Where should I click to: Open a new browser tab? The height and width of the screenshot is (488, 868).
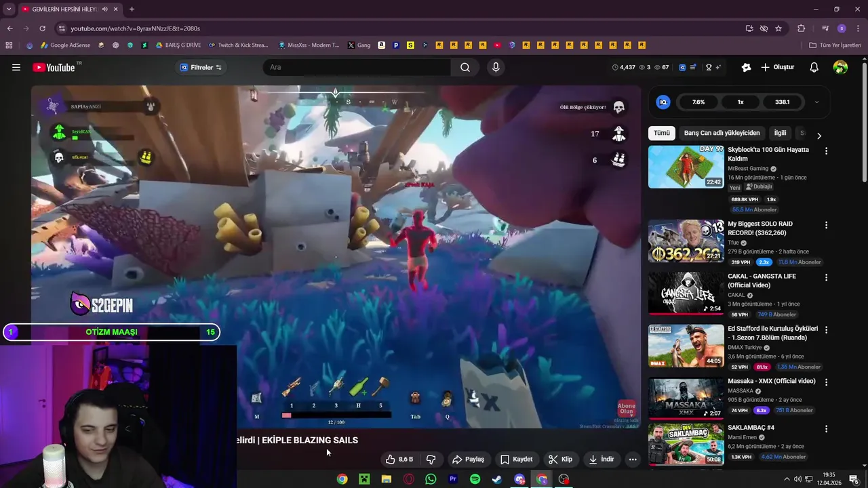click(132, 9)
